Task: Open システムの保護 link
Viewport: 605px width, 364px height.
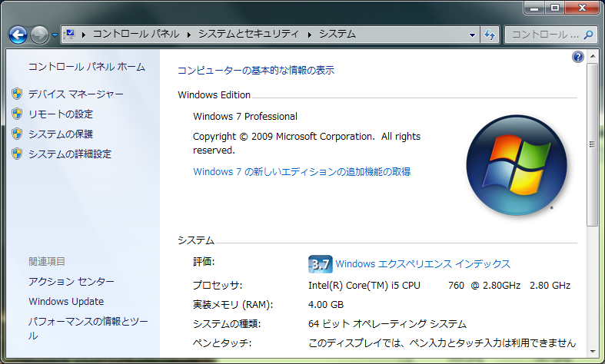Action: (x=61, y=134)
